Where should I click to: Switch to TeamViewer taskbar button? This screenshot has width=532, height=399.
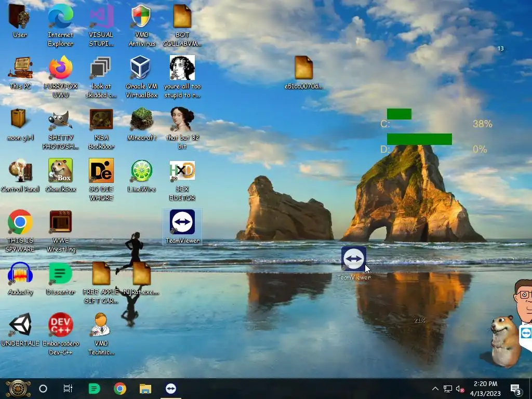[171, 389]
